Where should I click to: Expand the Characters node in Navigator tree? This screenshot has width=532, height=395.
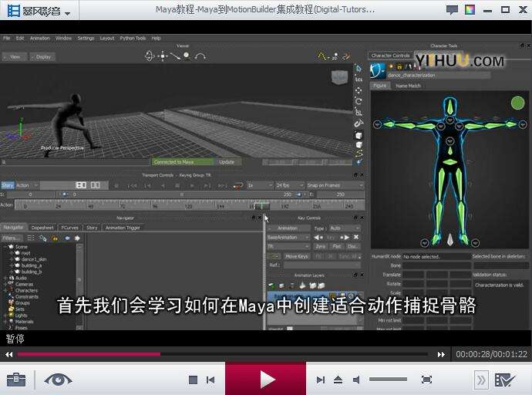pos(5,290)
